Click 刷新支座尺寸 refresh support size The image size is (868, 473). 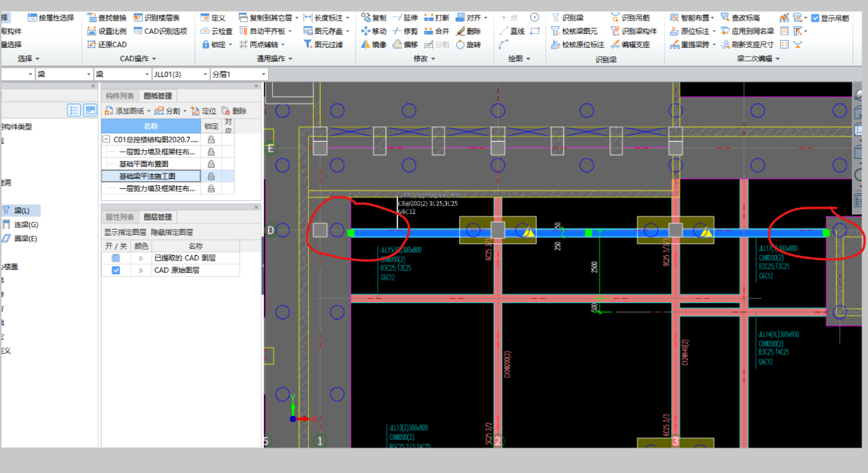[x=747, y=44]
